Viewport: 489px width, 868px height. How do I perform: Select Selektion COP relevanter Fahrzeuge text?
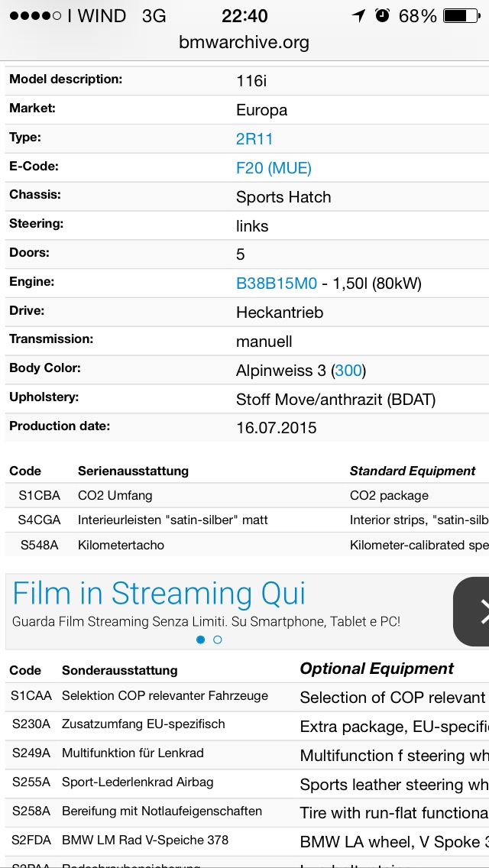coord(165,696)
